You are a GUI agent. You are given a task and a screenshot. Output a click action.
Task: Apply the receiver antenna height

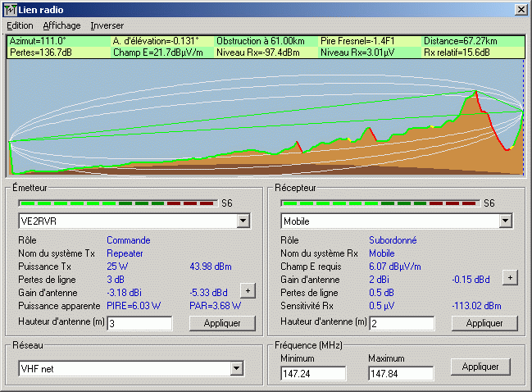(x=484, y=323)
